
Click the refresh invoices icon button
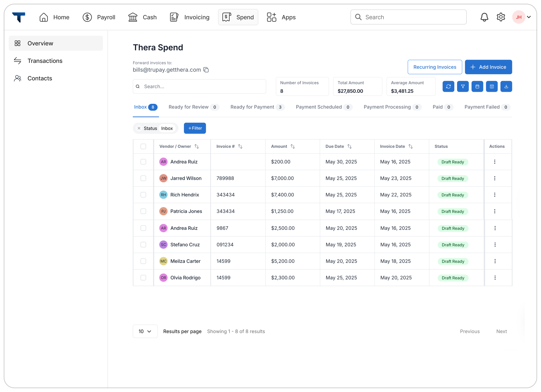pyautogui.click(x=448, y=87)
